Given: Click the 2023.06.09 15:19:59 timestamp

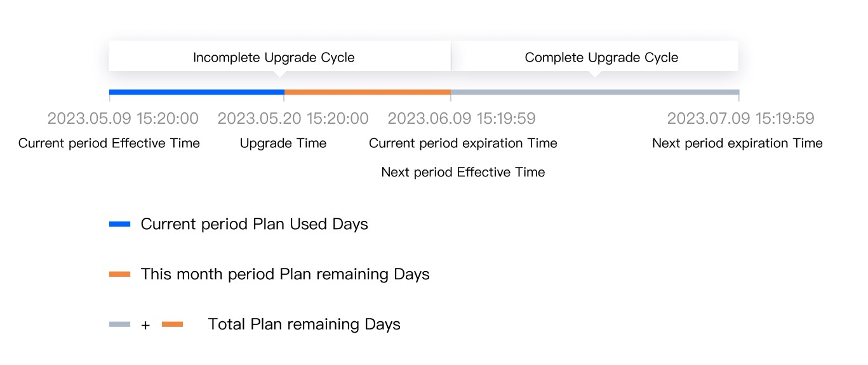Looking at the screenshot, I should [462, 119].
